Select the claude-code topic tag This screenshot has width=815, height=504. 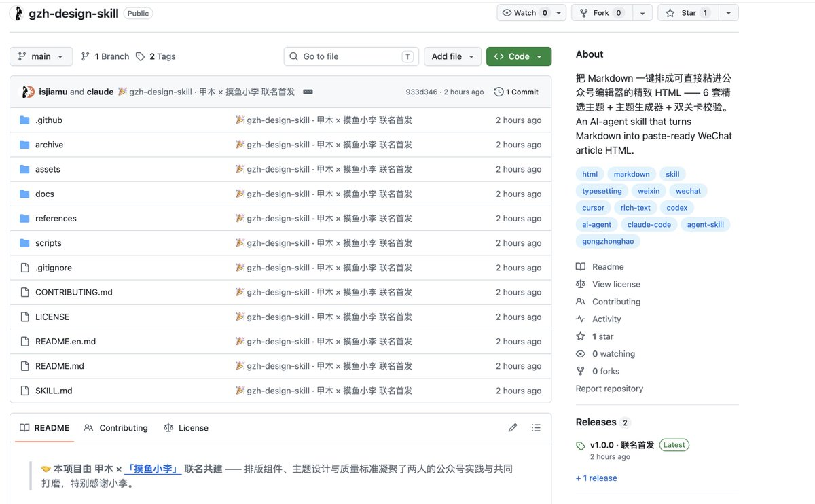point(649,225)
